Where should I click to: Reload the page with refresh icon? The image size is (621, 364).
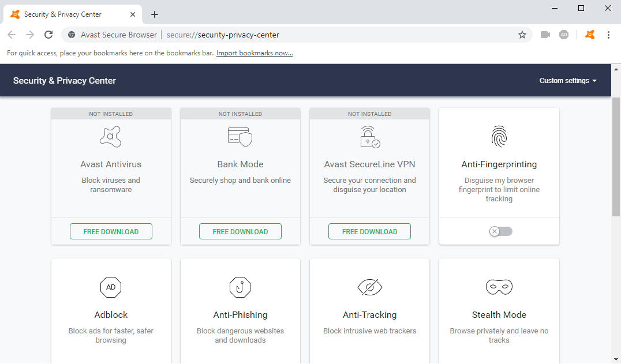coord(48,35)
